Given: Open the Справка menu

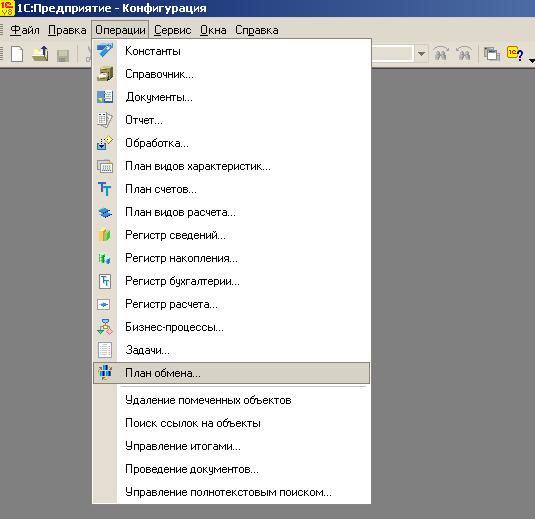Looking at the screenshot, I should (x=257, y=30).
